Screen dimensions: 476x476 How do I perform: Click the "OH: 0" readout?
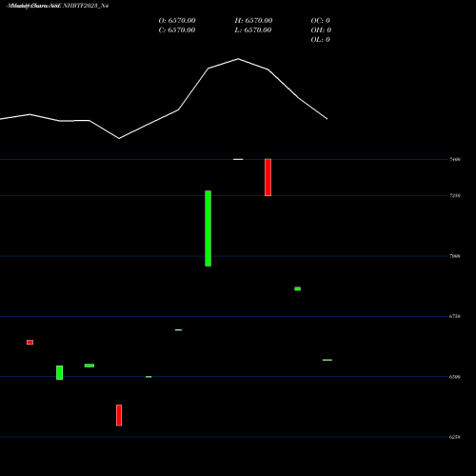[321, 30]
